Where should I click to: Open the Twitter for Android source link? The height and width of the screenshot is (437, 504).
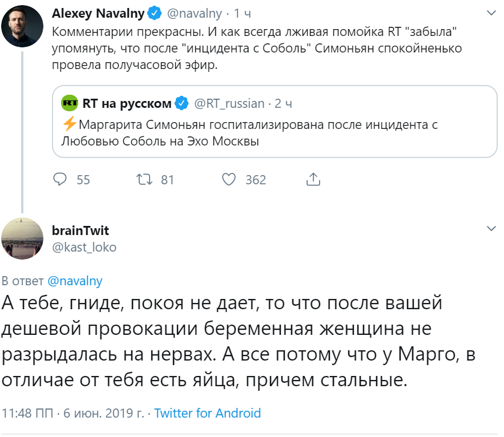click(x=207, y=413)
